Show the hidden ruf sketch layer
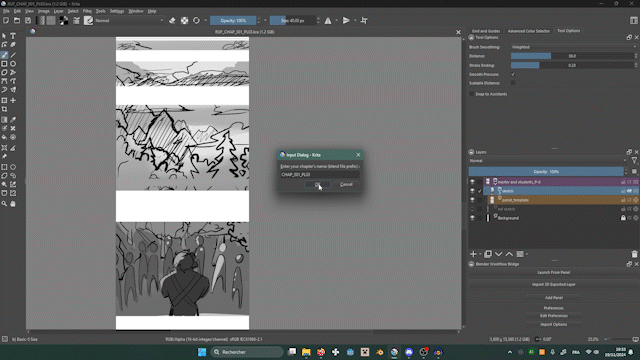The width and height of the screenshot is (640, 360). pos(472,209)
